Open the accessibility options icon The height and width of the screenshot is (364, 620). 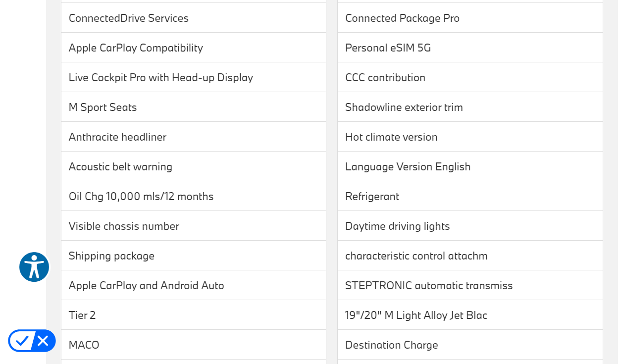(x=34, y=267)
